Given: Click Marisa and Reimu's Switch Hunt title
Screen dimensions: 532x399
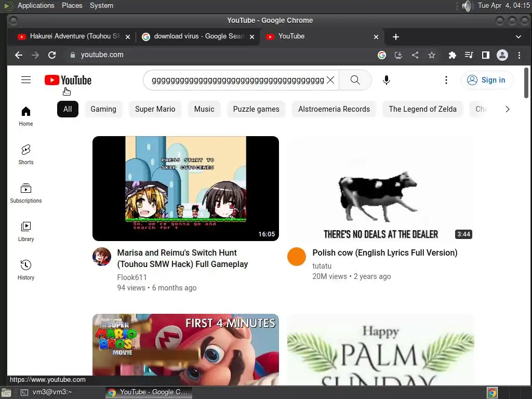Looking at the screenshot, I should coord(182,259).
